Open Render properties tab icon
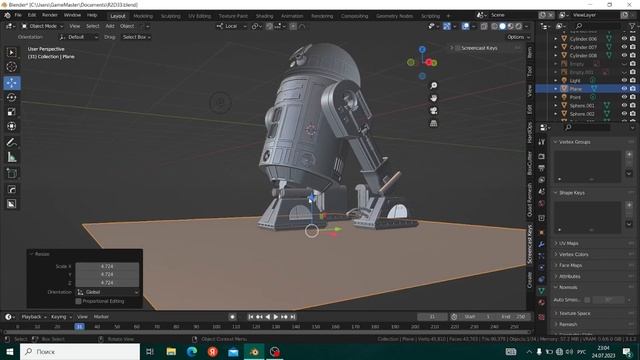Viewport: 640px width, 360px height. (x=542, y=156)
